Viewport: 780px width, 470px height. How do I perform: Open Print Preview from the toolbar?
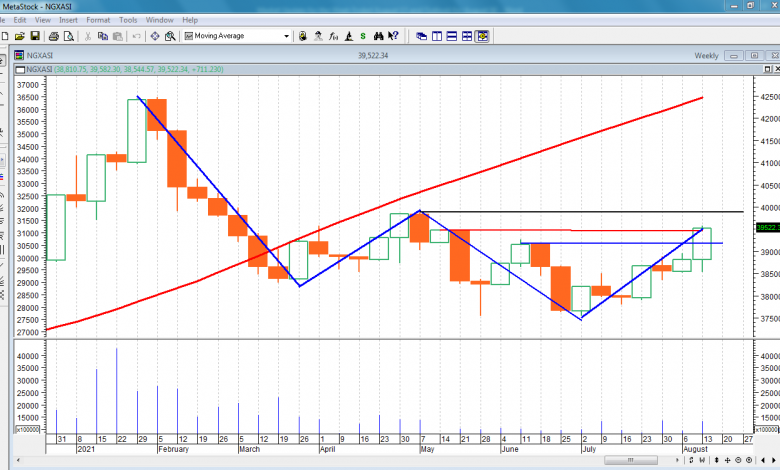point(66,36)
